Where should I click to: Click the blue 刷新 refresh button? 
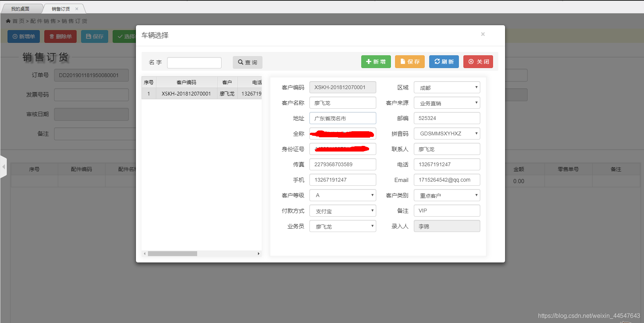(444, 62)
